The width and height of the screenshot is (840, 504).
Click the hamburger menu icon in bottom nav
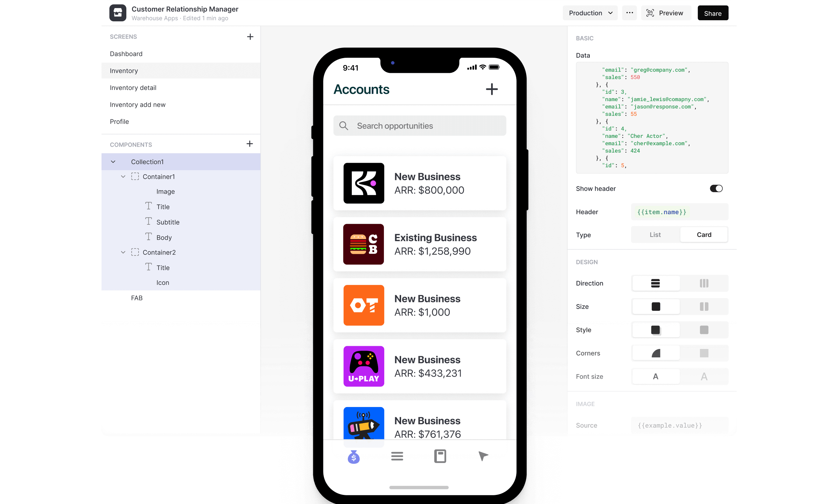[x=397, y=456]
